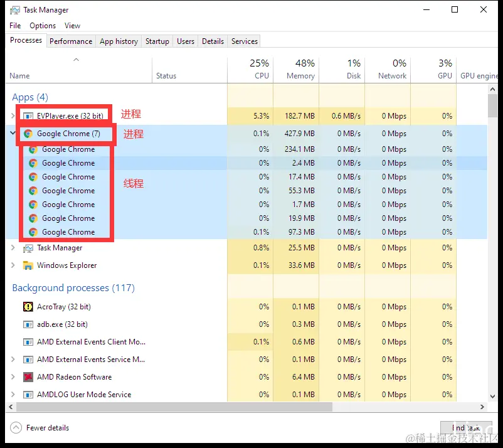Click the vertical scrollbar down arrow
Screen dimensions: 503x448
(x=493, y=397)
